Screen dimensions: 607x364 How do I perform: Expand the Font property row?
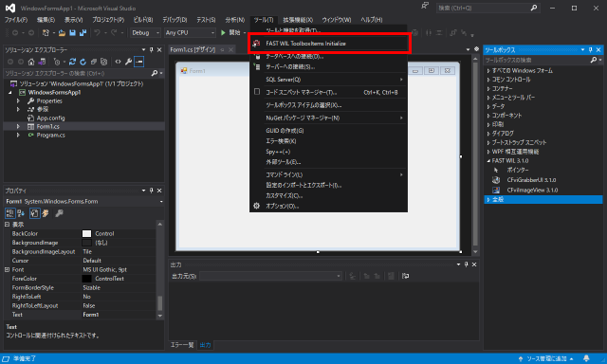point(7,269)
